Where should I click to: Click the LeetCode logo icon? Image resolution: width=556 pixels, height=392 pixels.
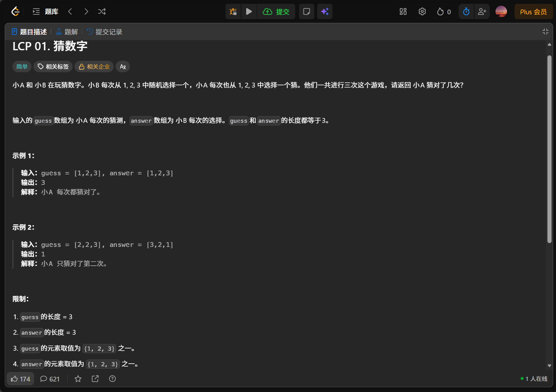tap(15, 12)
